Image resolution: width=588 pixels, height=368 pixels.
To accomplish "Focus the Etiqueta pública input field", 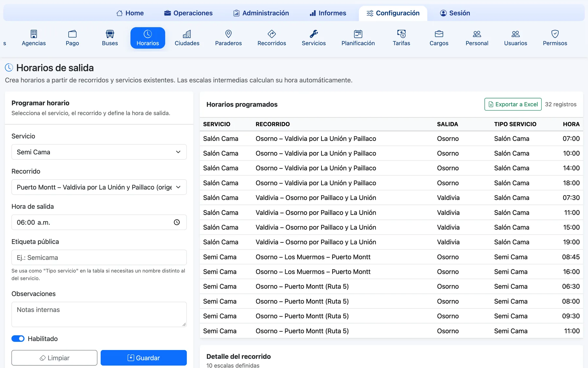I will (99, 257).
